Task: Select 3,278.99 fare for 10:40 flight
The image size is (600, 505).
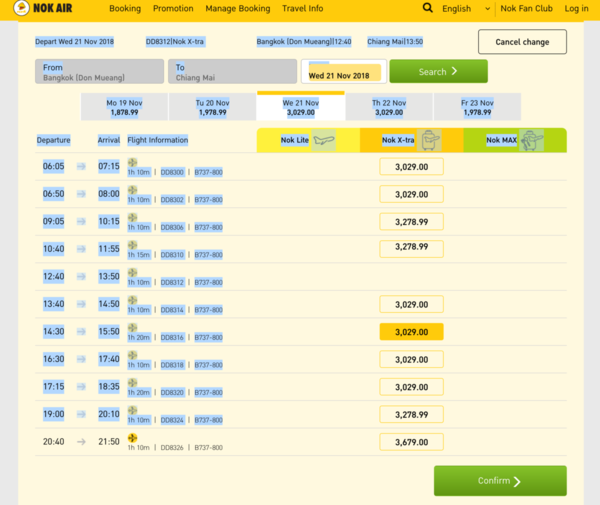Action: pyautogui.click(x=411, y=249)
